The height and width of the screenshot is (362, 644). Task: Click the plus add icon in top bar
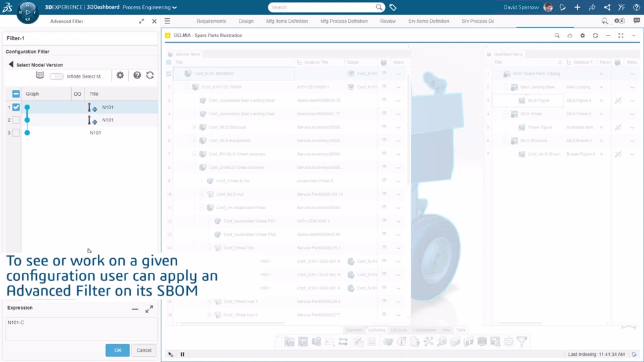(577, 7)
